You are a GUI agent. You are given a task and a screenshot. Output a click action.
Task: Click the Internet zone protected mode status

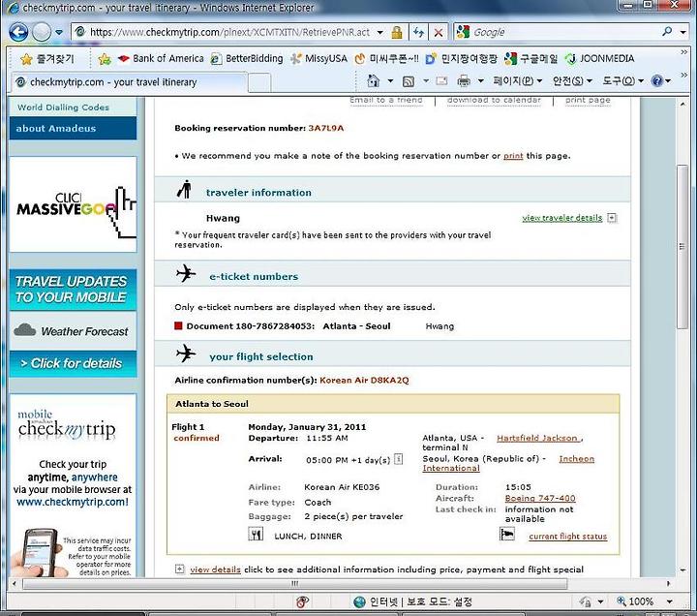(412, 602)
